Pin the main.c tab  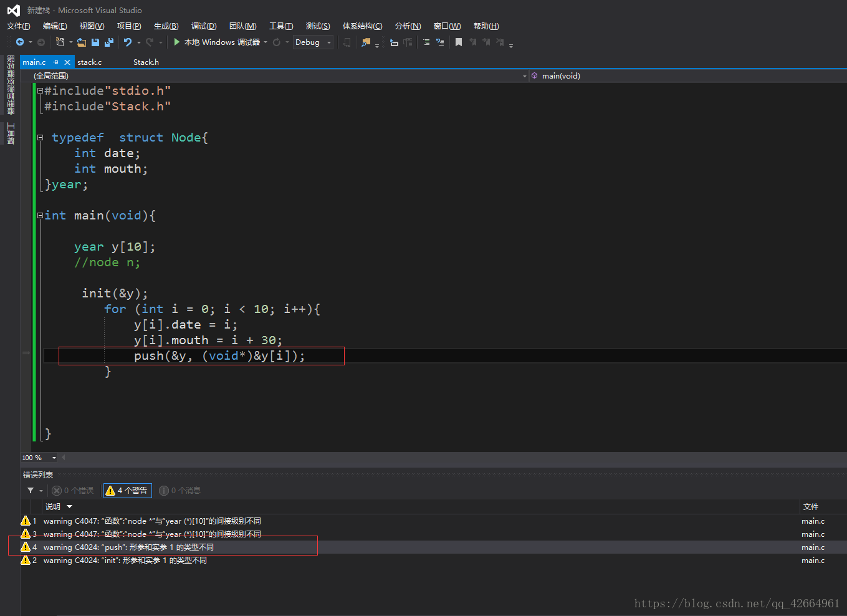pos(55,62)
